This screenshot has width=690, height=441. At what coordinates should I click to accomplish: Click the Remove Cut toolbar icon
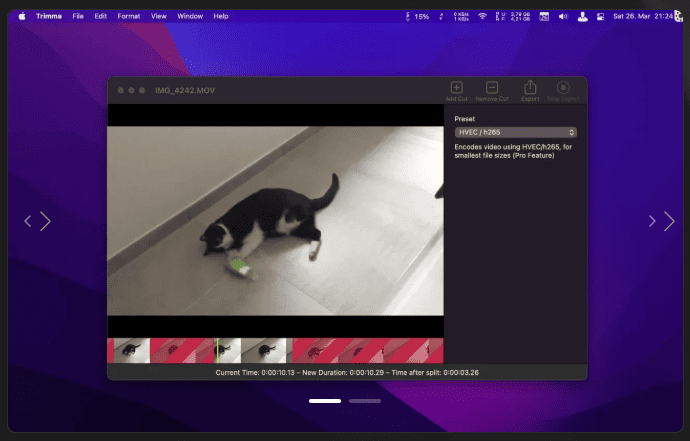pos(492,88)
